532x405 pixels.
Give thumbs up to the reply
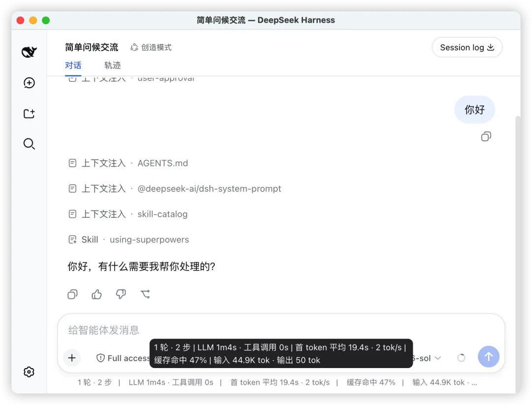coord(97,294)
